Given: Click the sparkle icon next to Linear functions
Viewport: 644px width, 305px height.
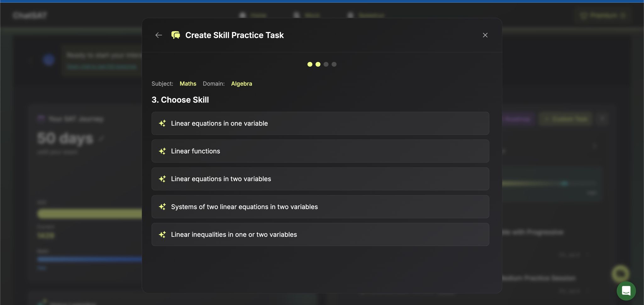Looking at the screenshot, I should pos(162,151).
